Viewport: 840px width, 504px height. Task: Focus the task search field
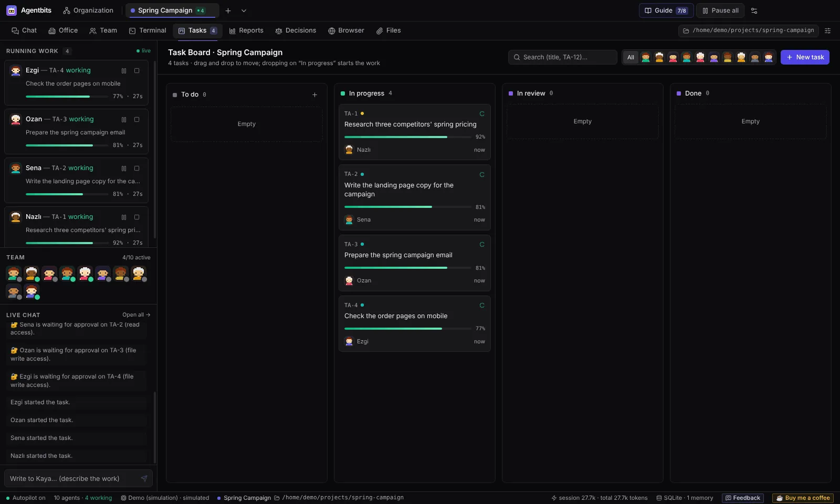point(562,57)
